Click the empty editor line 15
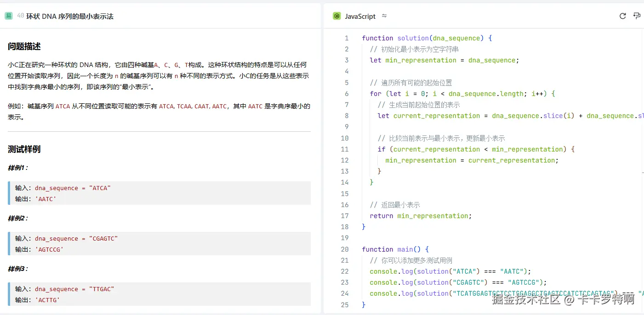 (x=460, y=194)
